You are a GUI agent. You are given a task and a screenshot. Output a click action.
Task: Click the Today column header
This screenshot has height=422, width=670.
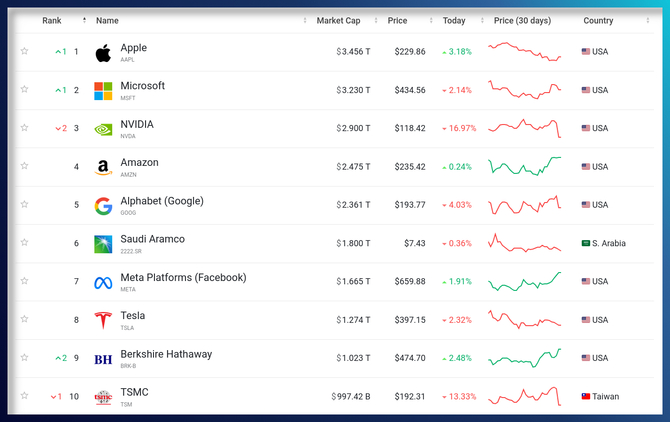(454, 21)
